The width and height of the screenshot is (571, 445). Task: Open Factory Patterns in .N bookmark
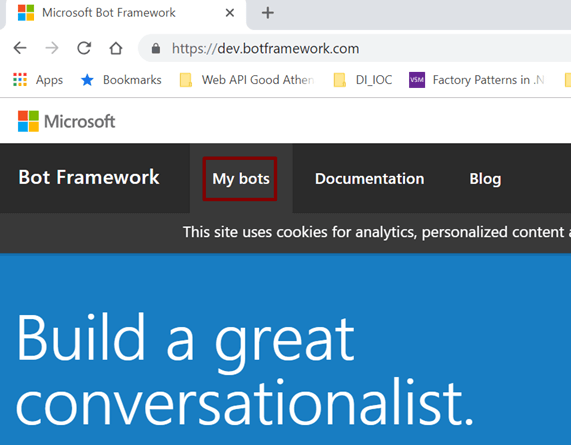(x=477, y=80)
